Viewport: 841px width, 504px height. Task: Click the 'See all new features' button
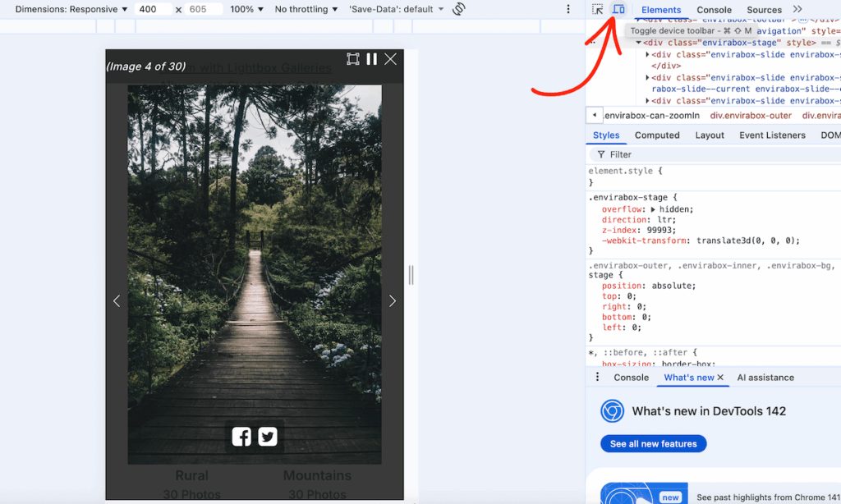pos(653,443)
